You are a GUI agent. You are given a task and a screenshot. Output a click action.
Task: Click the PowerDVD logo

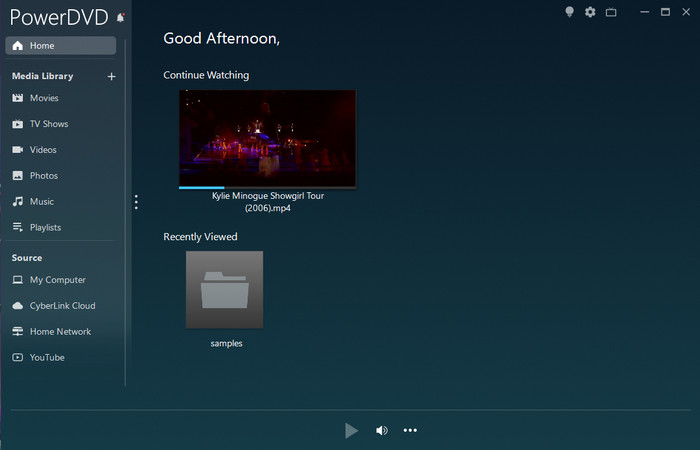click(x=59, y=17)
